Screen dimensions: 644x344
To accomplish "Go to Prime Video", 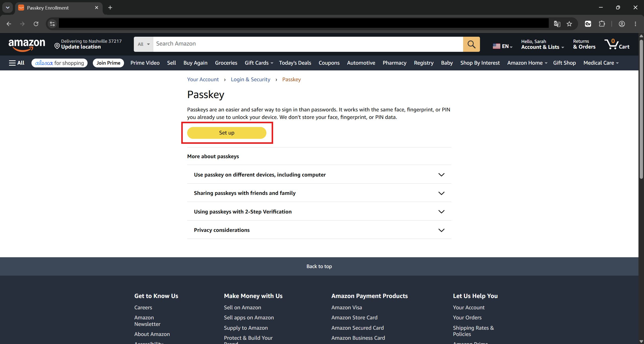I will click(x=145, y=63).
